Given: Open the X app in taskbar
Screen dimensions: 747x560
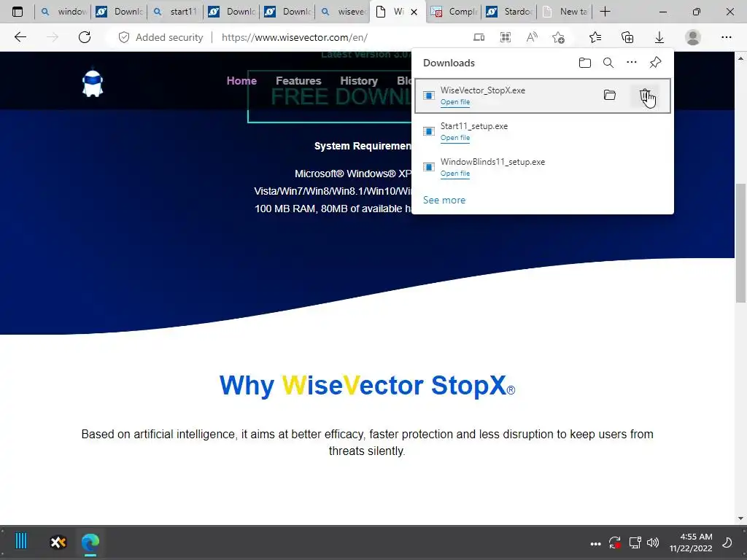Looking at the screenshot, I should click(x=58, y=542).
